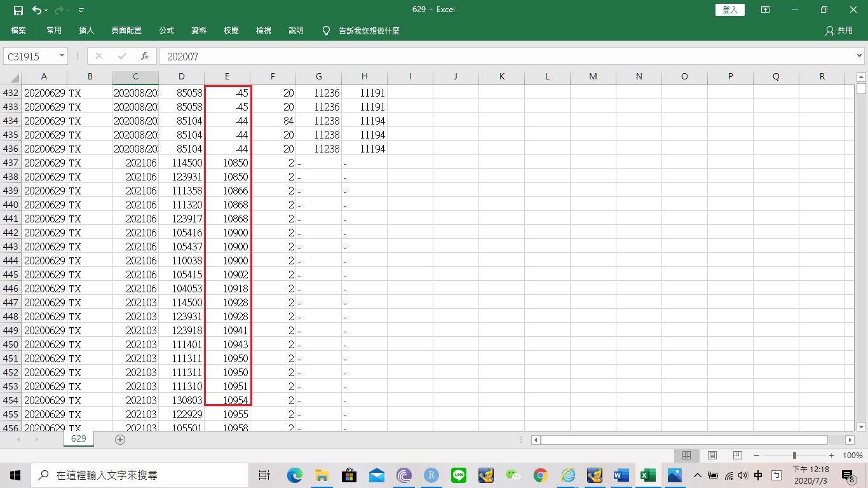Click inside the Name Box showing C31915

tap(31, 57)
